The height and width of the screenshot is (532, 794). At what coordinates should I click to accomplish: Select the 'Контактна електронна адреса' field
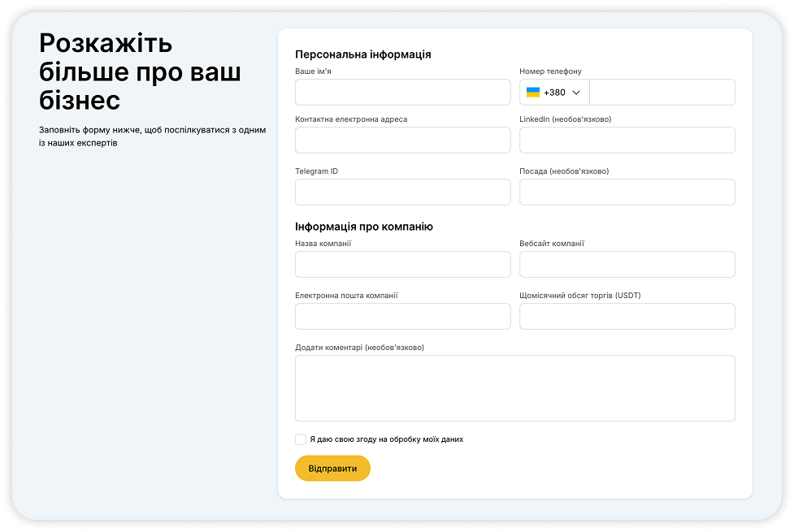coord(402,141)
